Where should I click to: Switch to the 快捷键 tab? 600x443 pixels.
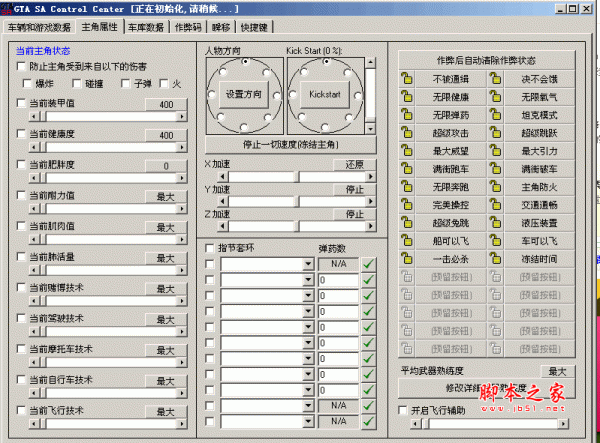click(254, 27)
